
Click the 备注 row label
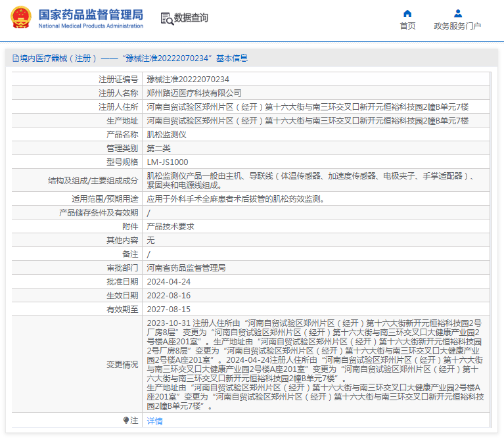(130, 254)
